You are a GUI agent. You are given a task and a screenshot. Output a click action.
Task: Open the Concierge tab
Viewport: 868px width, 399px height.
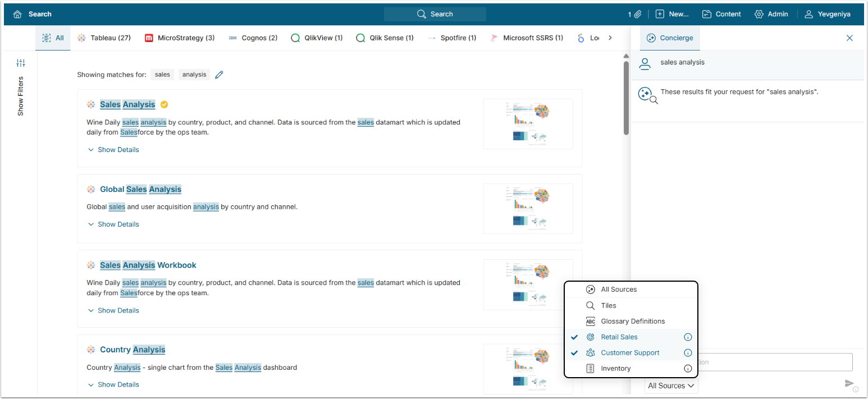point(670,38)
